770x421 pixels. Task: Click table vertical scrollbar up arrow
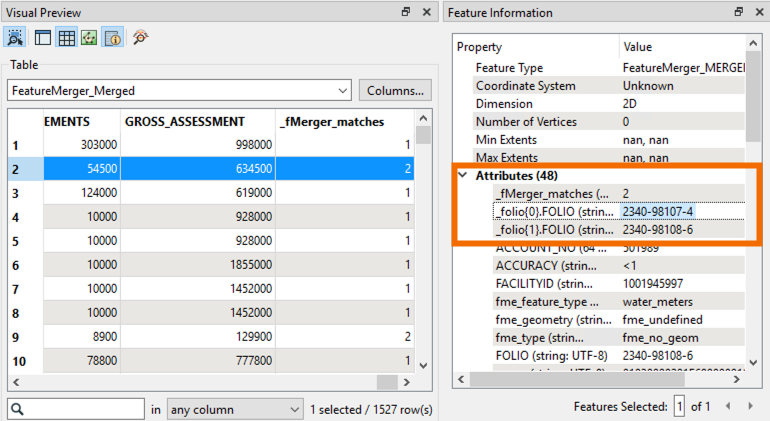point(423,118)
